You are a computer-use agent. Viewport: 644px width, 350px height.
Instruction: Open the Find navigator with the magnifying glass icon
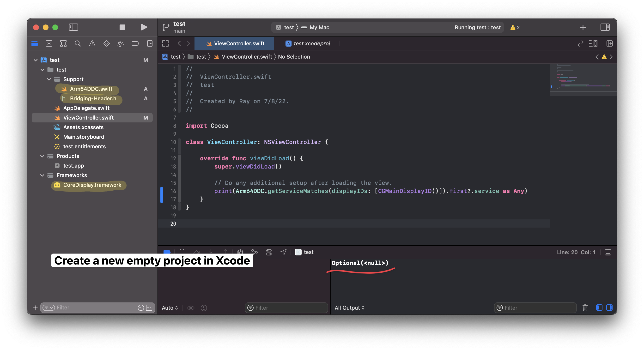coord(78,43)
